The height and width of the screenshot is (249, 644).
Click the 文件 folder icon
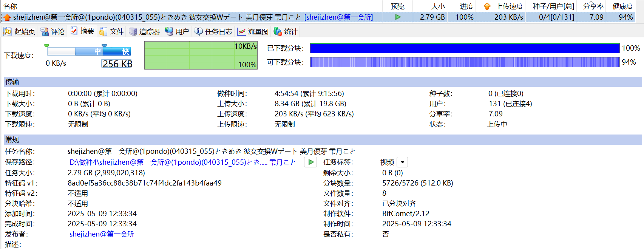click(x=103, y=31)
